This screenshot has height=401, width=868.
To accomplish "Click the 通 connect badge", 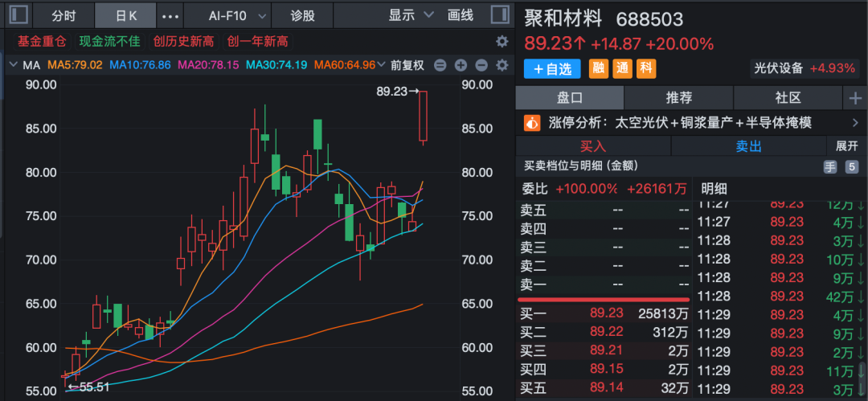I will pos(622,69).
